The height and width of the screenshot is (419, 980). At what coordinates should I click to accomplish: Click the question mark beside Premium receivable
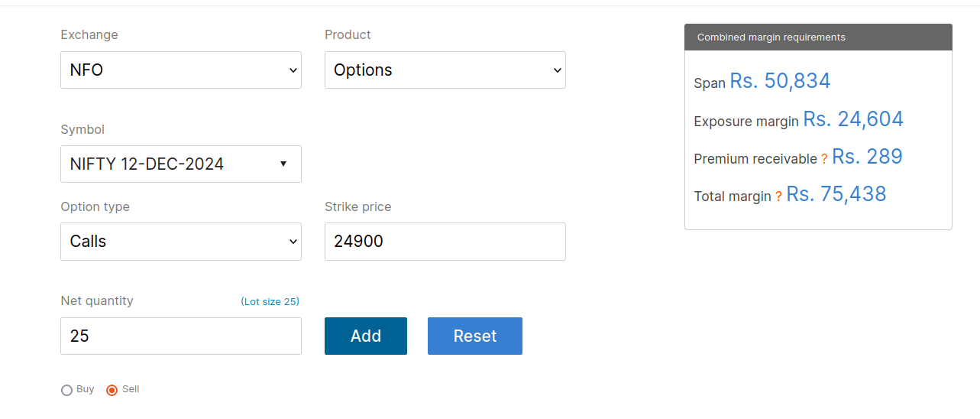coord(824,159)
